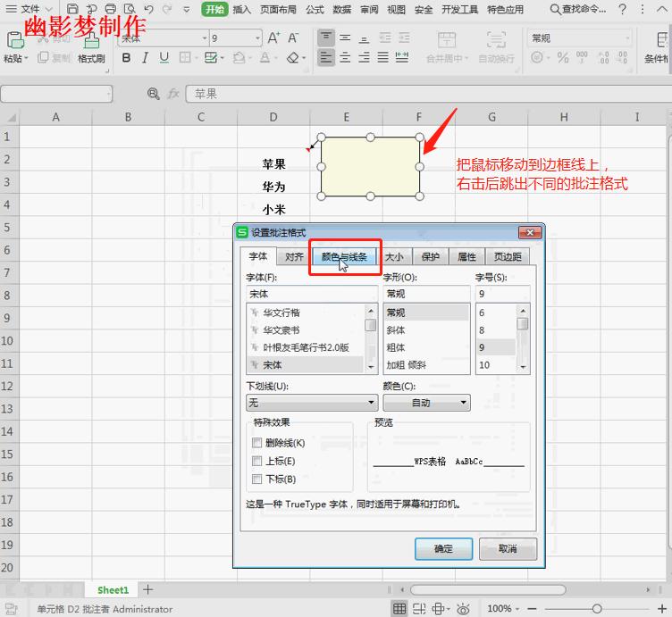Add a new sheet with plus button

[x=147, y=589]
